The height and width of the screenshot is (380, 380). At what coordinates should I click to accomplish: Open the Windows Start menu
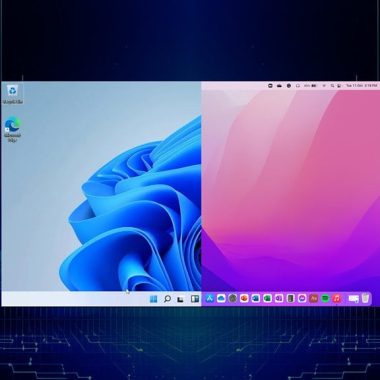pyautogui.click(x=154, y=299)
